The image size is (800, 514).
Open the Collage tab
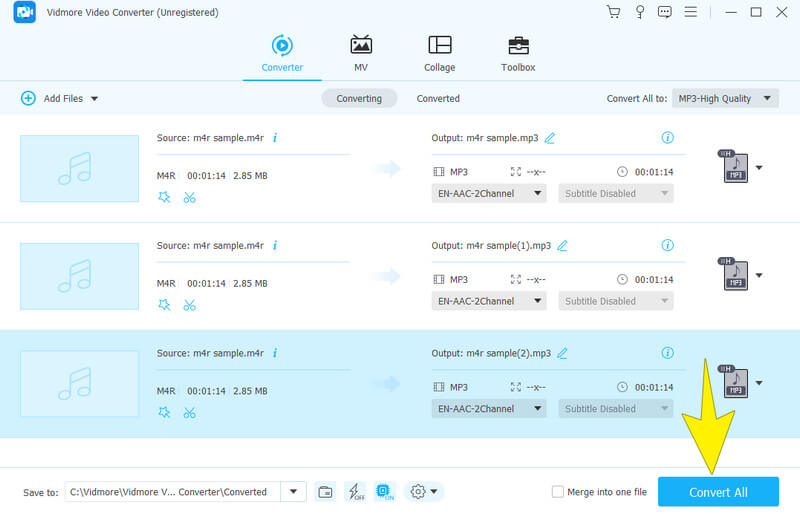439,54
